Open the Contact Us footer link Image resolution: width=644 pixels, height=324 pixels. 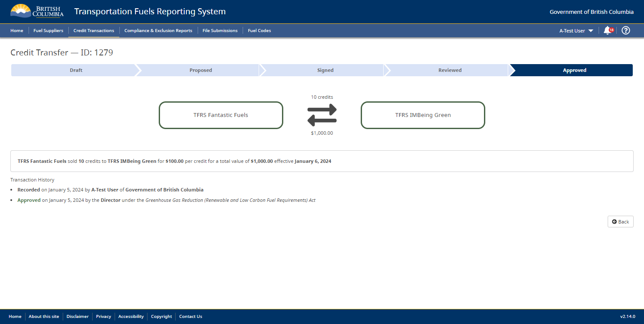point(191,317)
